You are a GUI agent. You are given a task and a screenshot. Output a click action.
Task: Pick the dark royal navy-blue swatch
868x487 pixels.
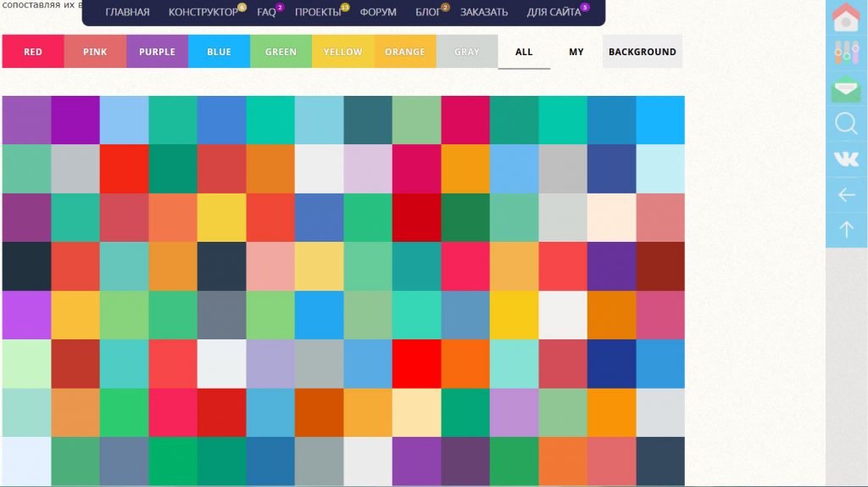(612, 364)
